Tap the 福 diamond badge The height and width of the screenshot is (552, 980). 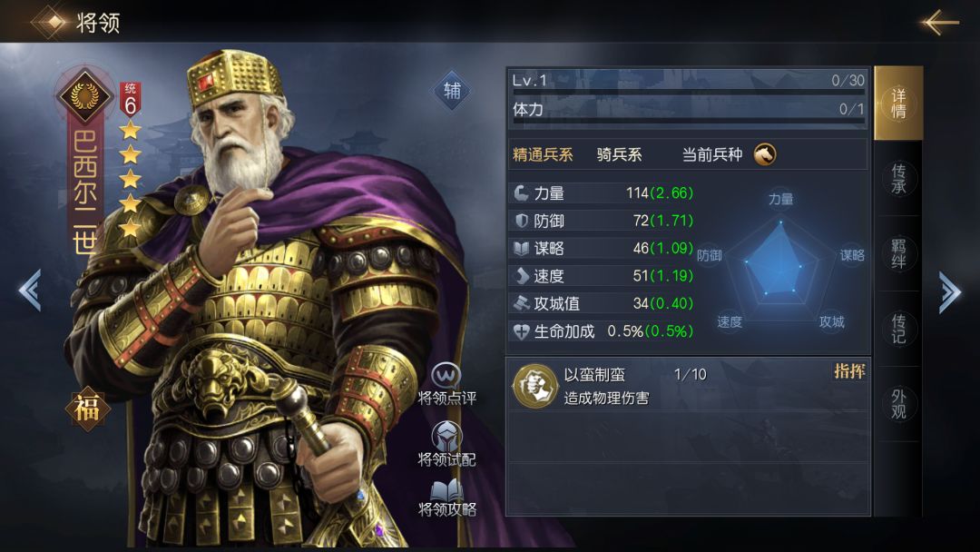coord(87,409)
